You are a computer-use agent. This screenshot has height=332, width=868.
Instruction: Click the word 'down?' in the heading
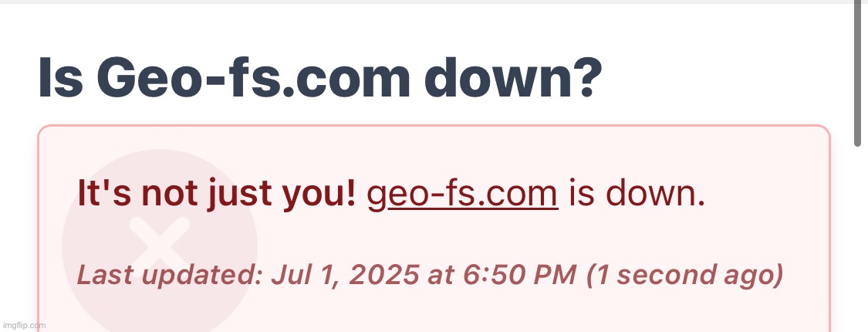(516, 79)
